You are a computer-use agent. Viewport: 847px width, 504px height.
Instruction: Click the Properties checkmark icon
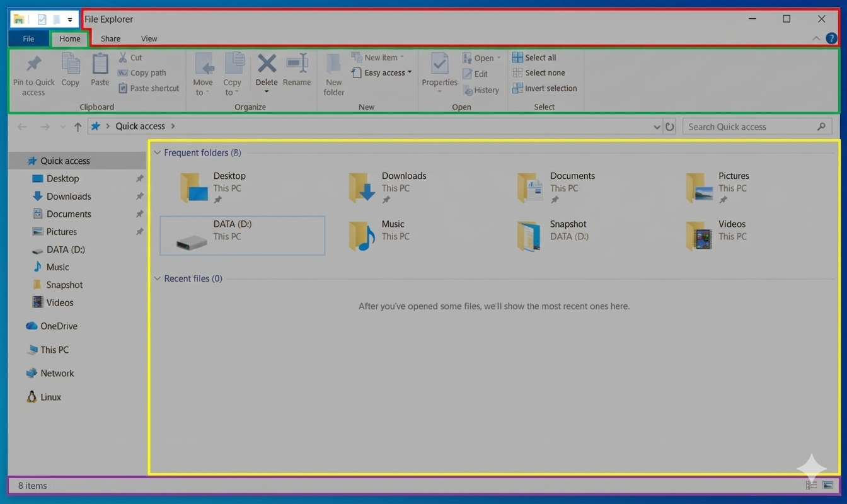pyautogui.click(x=439, y=64)
